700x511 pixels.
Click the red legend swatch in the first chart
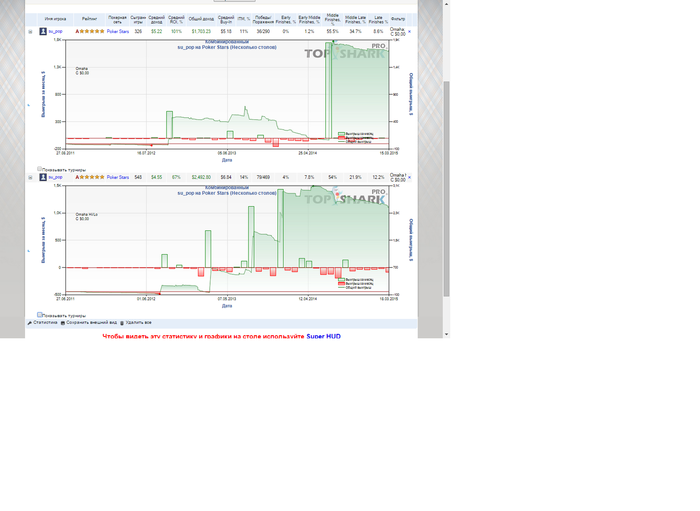click(x=342, y=137)
